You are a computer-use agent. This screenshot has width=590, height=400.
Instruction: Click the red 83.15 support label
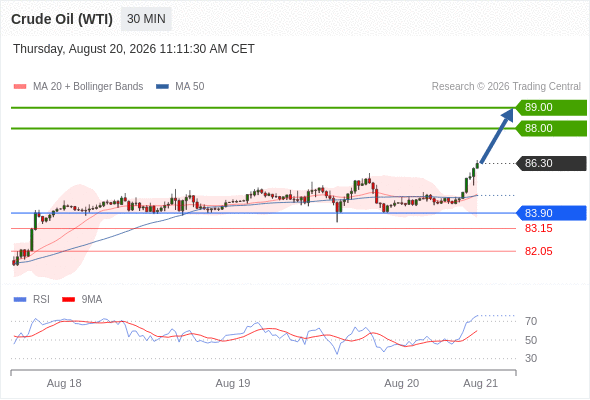pos(538,228)
